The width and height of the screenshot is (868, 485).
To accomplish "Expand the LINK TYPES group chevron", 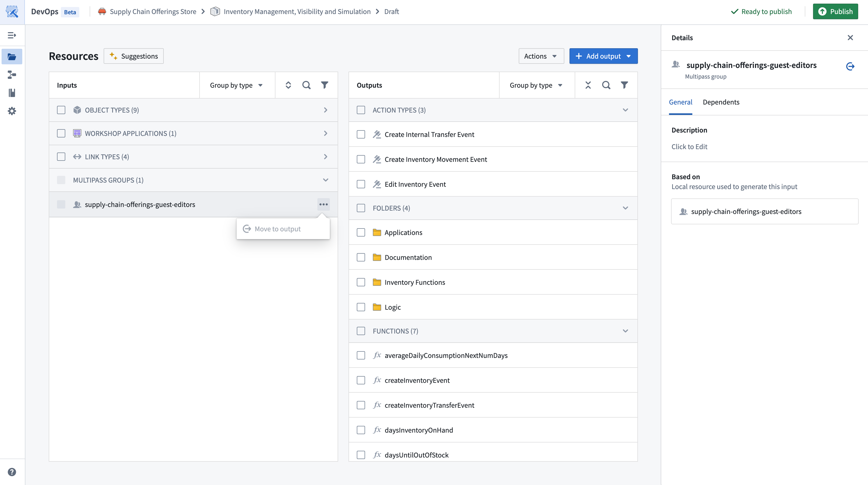I will click(x=325, y=157).
